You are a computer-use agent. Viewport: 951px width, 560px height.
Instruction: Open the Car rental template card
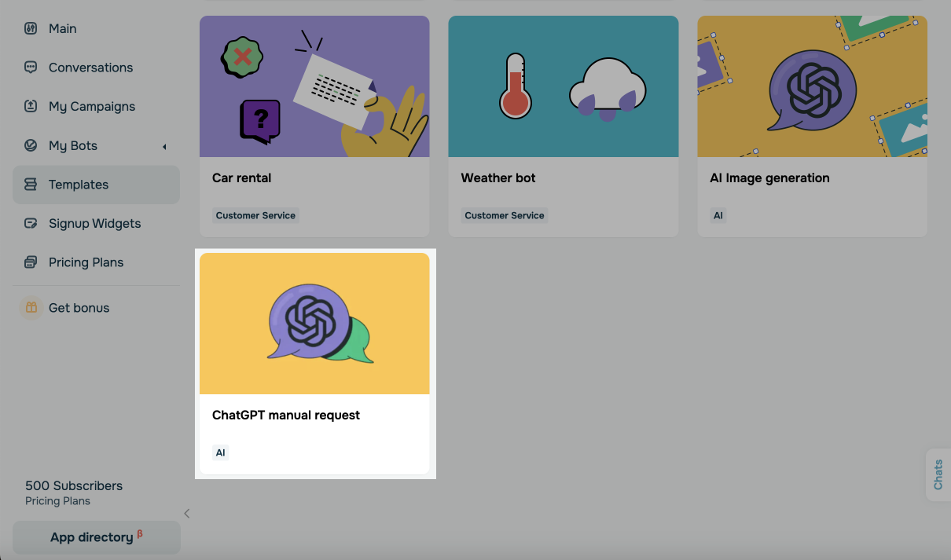click(314, 126)
